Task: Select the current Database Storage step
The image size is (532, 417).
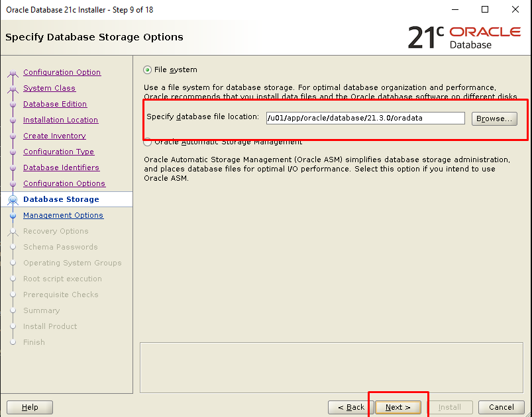Action: (61, 199)
